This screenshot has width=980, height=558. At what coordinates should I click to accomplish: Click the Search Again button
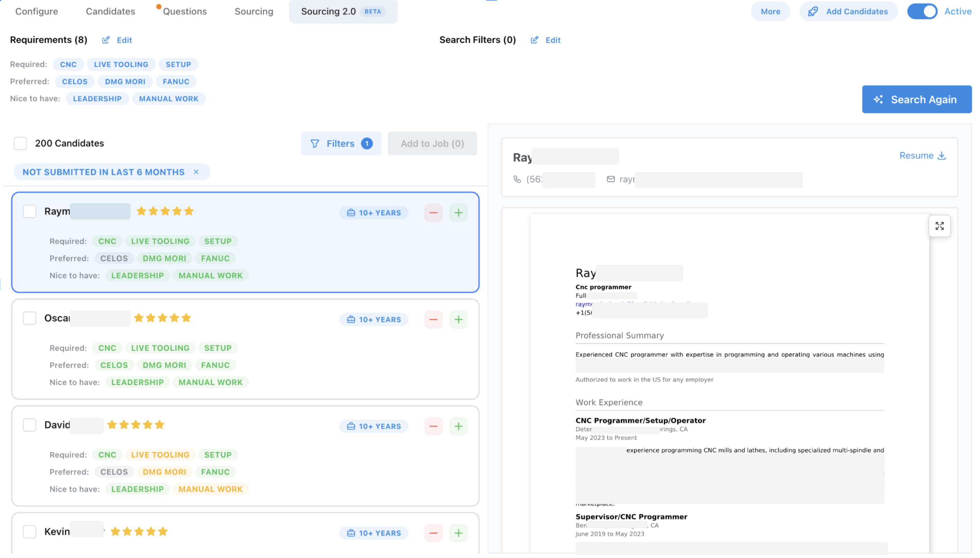(x=917, y=99)
